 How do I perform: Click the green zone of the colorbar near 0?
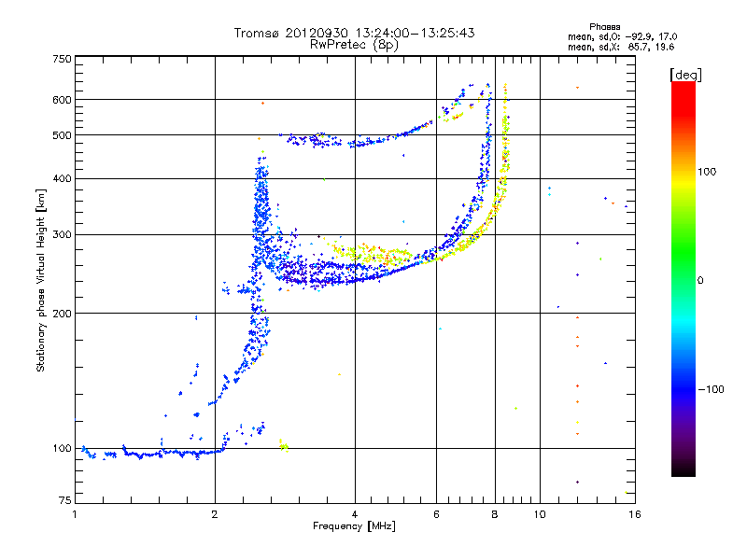point(684,280)
